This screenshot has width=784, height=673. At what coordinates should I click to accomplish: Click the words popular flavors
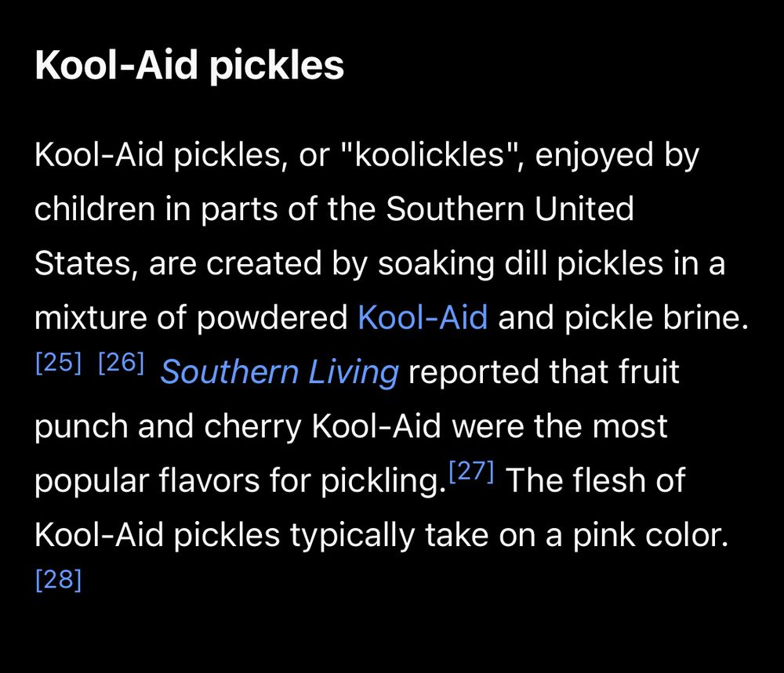tap(147, 481)
